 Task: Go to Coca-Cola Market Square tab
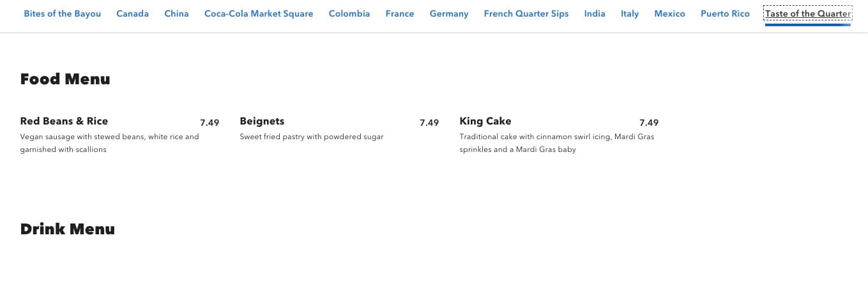point(259,13)
